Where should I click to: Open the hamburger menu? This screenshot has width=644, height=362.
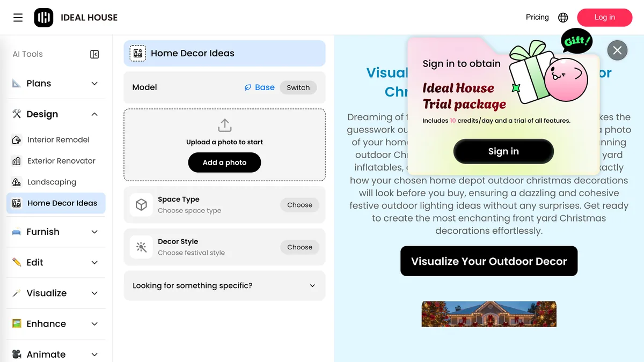coord(18,18)
